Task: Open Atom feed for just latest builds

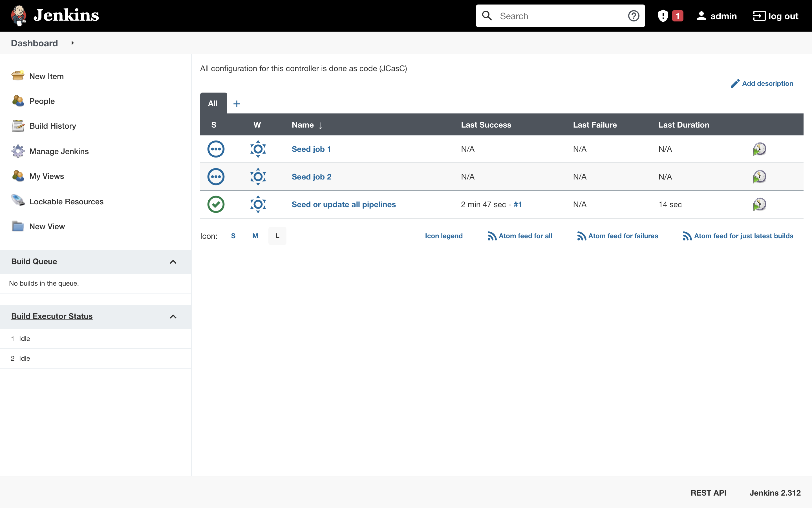Action: (x=738, y=236)
